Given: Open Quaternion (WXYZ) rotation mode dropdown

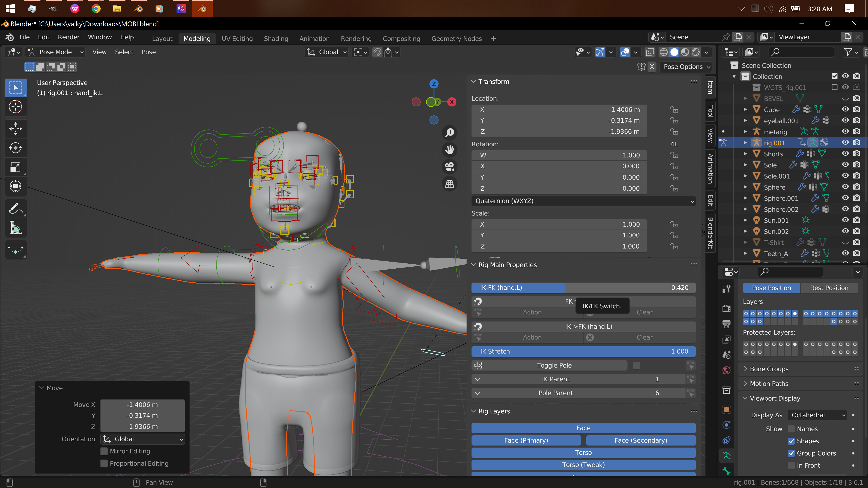Looking at the screenshot, I should pos(584,201).
